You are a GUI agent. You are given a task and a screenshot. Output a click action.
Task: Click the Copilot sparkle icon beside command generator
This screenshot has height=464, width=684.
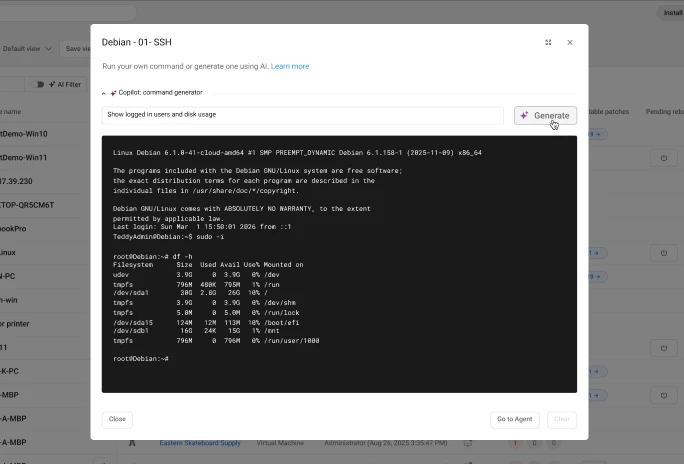click(113, 93)
